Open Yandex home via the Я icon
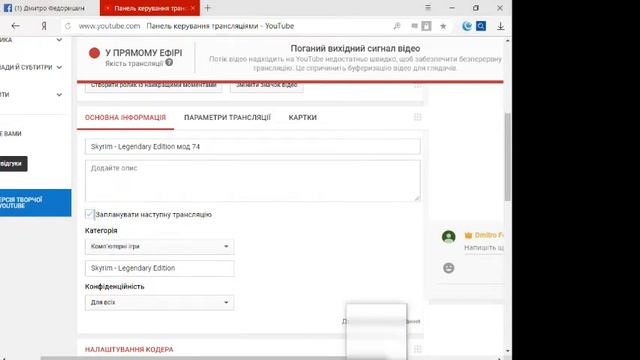The width and height of the screenshot is (640, 360). (44, 26)
